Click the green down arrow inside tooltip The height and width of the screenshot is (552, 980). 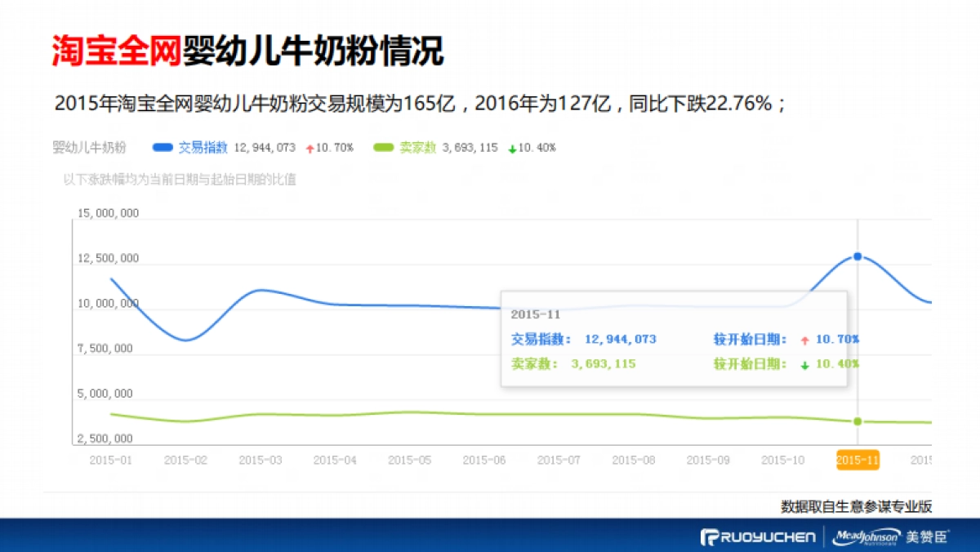point(804,365)
